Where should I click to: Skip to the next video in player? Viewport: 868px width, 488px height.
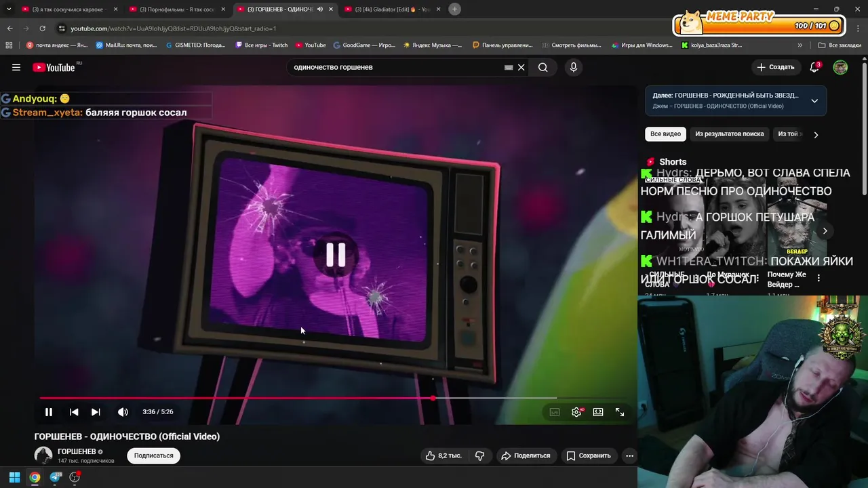pyautogui.click(x=96, y=411)
